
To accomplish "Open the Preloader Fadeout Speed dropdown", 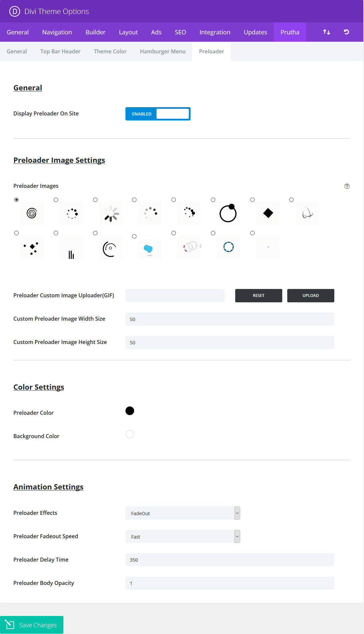I will [183, 536].
